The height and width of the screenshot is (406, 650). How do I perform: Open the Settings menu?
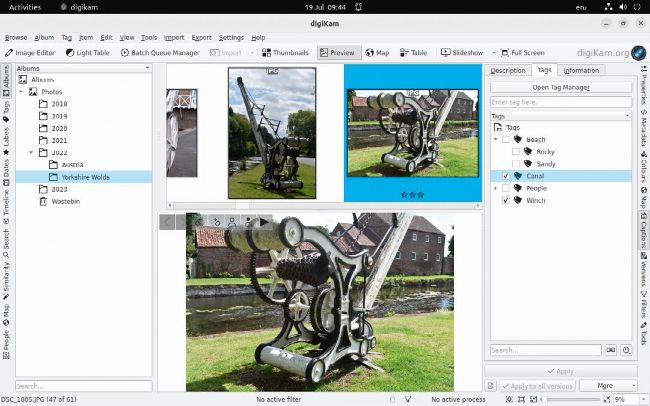[x=231, y=37]
